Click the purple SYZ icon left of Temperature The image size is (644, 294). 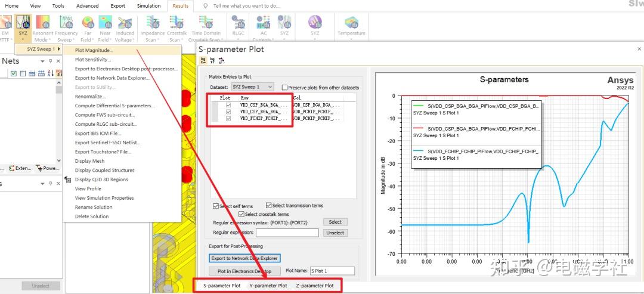[x=315, y=22]
